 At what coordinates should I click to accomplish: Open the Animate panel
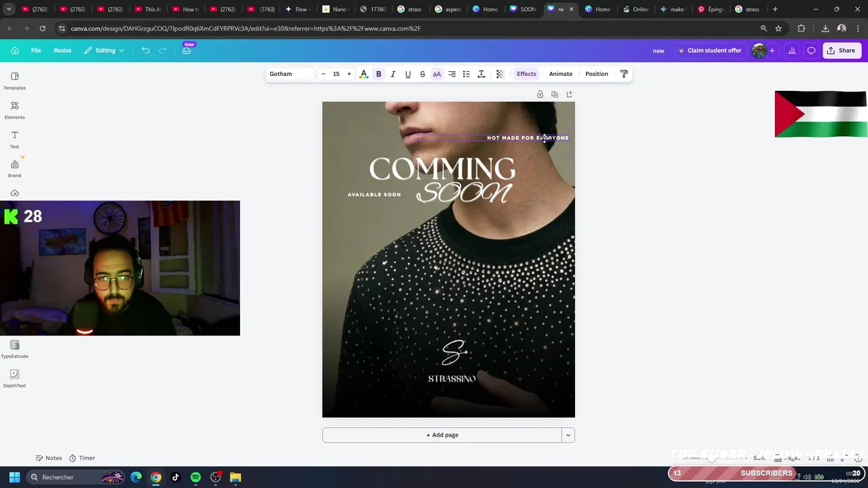point(561,74)
